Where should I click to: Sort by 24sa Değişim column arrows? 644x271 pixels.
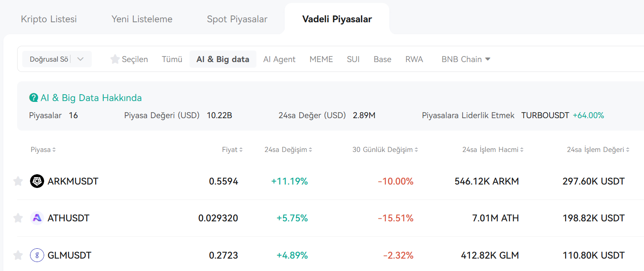point(310,150)
